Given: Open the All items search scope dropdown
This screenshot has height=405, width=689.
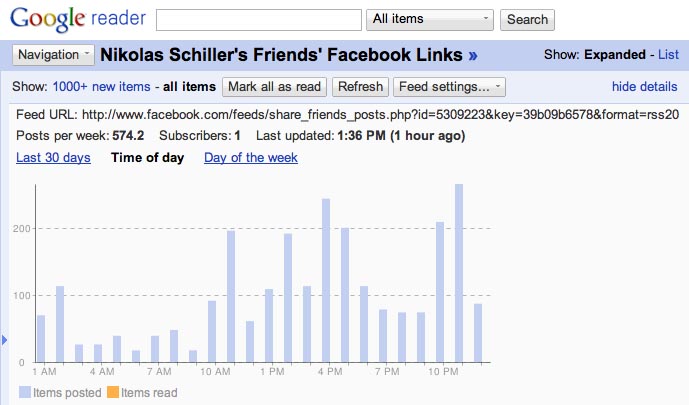Looking at the screenshot, I should click(430, 20).
